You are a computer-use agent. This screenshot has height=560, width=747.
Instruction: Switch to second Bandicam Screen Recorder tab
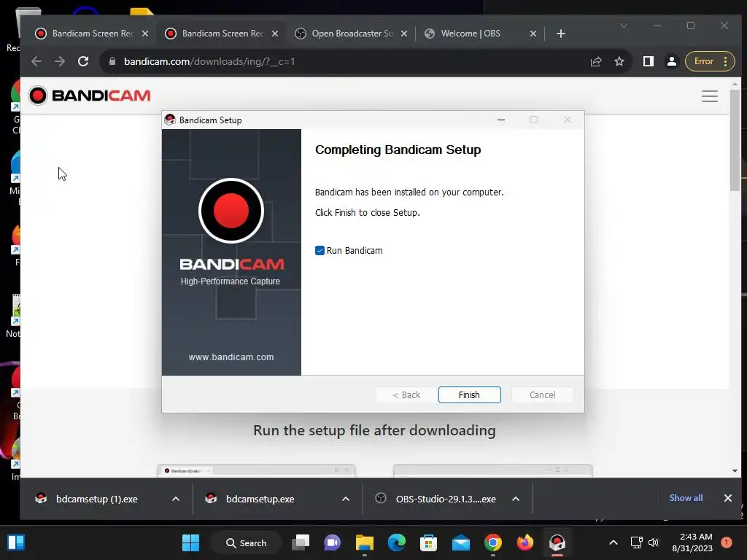point(222,34)
